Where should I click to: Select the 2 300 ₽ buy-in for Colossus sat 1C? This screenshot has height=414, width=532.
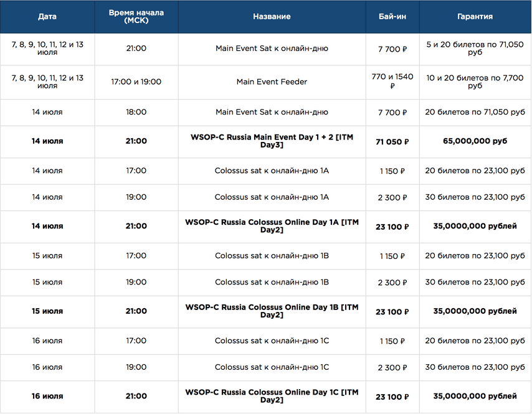[392, 367]
